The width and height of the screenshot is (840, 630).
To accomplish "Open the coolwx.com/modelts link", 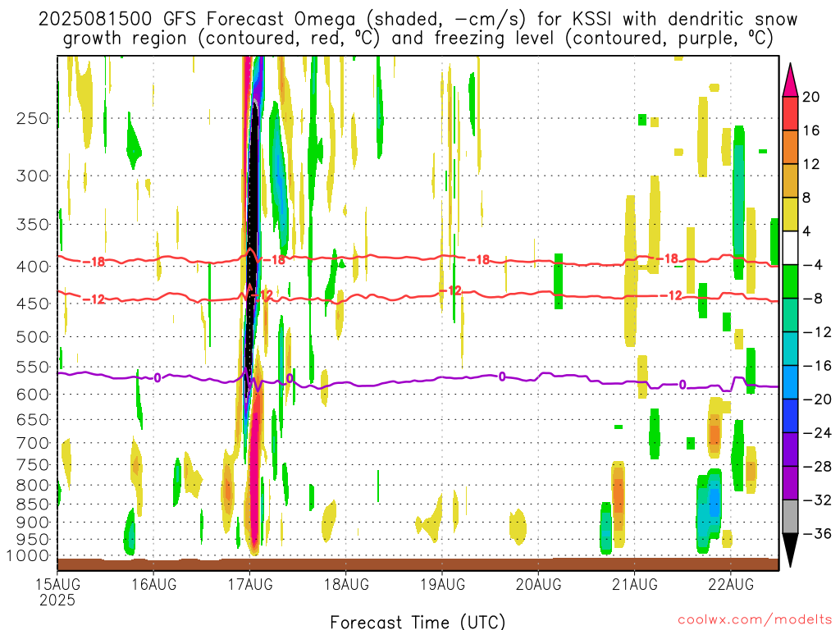I will 755,620.
